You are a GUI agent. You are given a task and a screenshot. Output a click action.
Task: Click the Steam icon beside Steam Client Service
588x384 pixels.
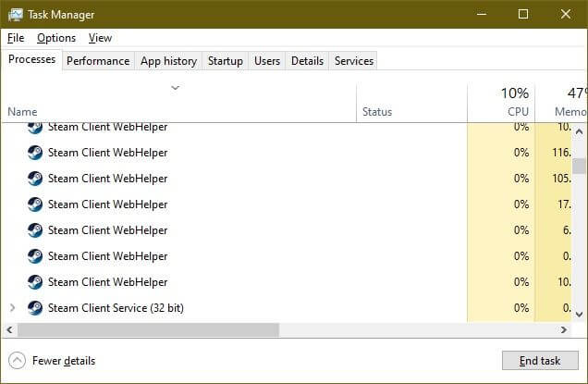35,308
